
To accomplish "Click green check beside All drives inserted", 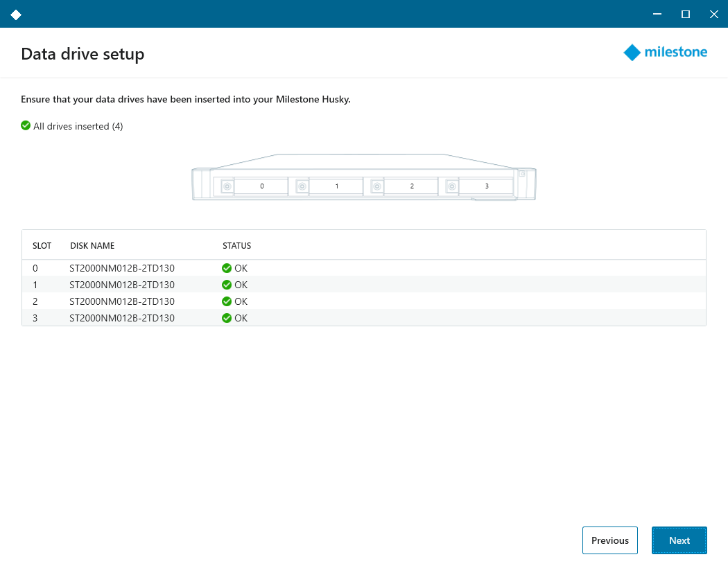I will click(x=26, y=125).
